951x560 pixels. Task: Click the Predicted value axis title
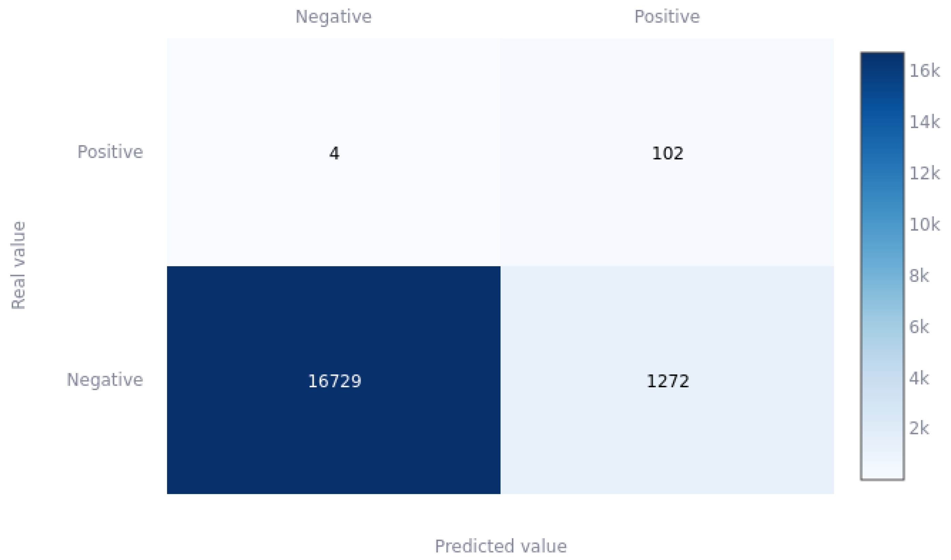(x=501, y=546)
